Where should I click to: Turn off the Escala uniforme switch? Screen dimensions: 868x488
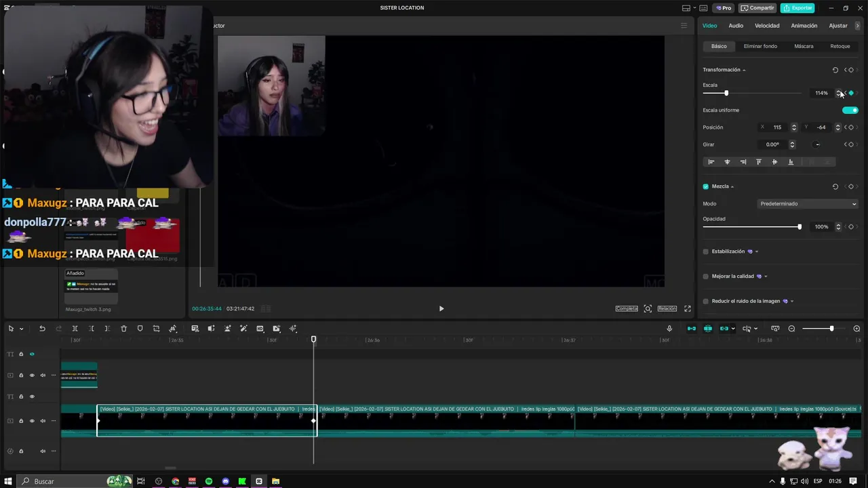(850, 110)
